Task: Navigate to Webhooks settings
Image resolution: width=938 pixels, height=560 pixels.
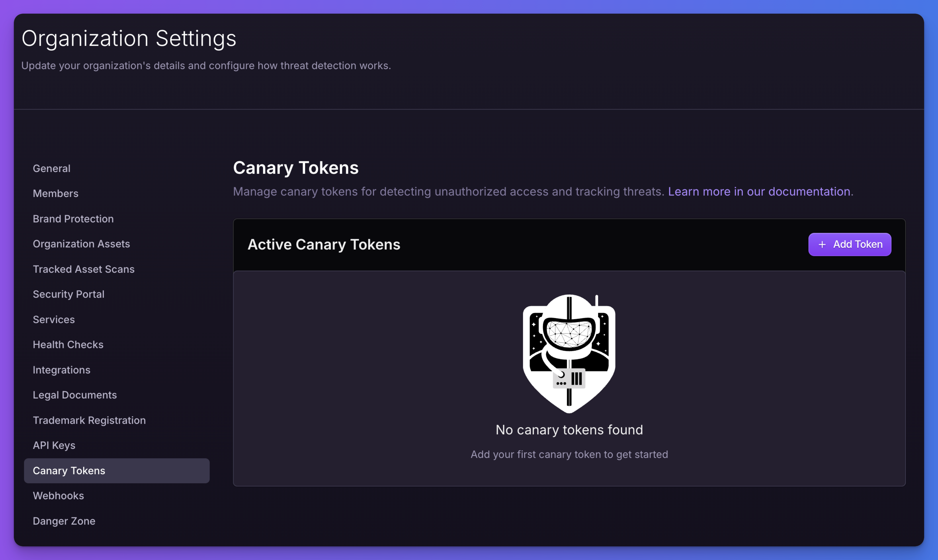Action: [x=58, y=495]
